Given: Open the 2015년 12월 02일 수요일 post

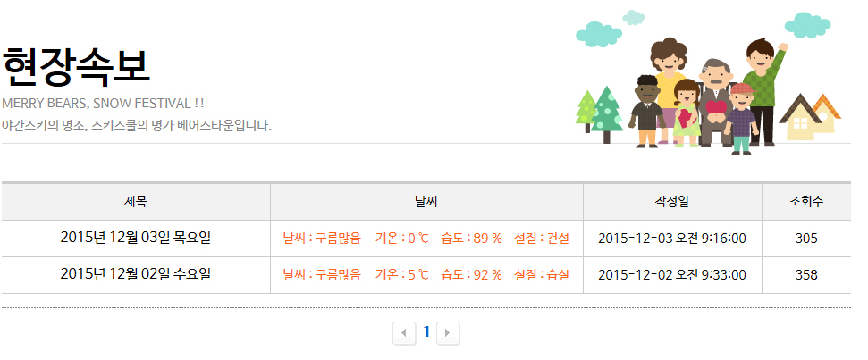Looking at the screenshot, I should point(136,274).
